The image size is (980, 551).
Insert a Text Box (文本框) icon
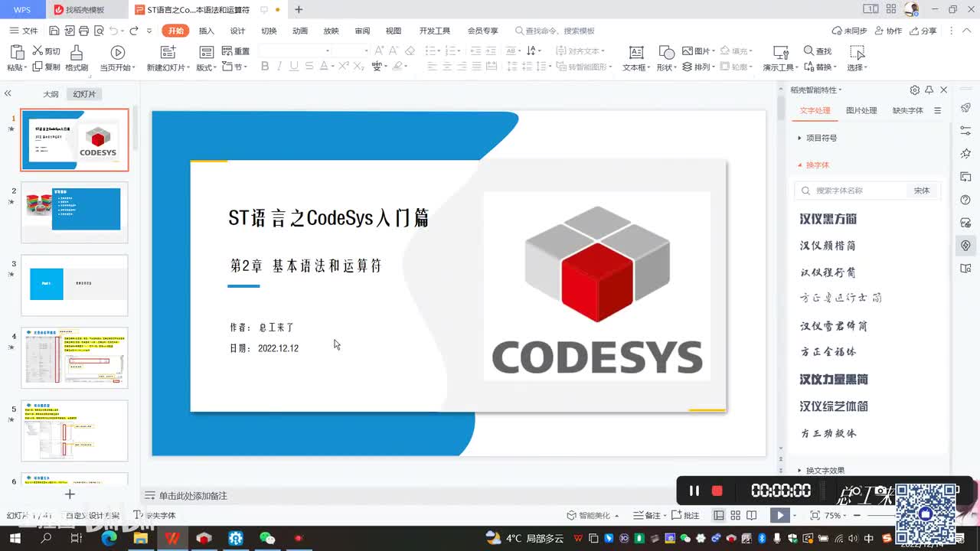[635, 52]
